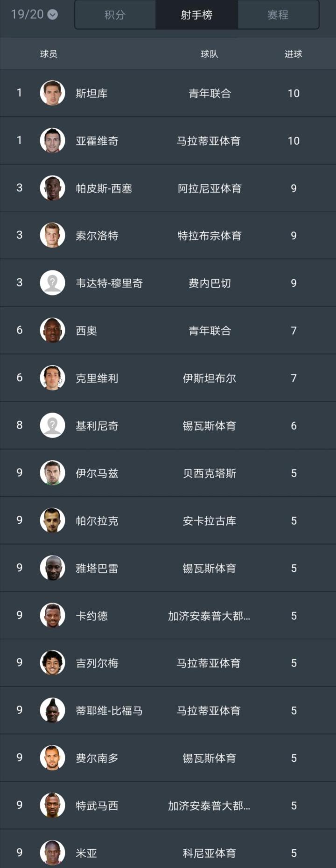Click the 进球 column header
Screen dimensions: 336x868
294,54
